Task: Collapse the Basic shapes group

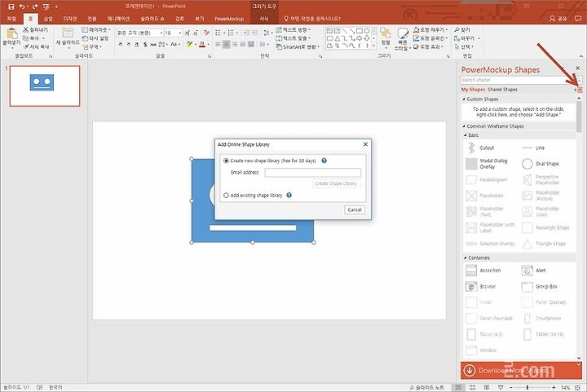Action: click(466, 135)
